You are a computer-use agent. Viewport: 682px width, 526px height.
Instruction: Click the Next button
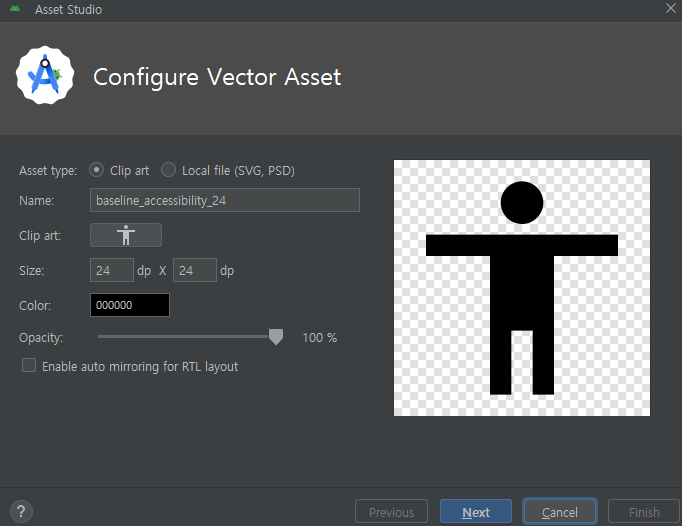(x=476, y=512)
